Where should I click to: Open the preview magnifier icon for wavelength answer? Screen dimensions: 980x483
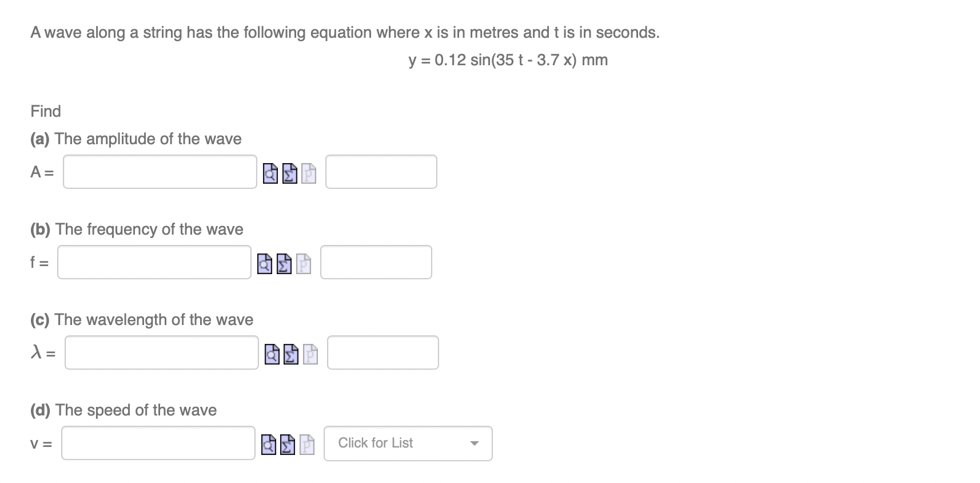[270, 353]
